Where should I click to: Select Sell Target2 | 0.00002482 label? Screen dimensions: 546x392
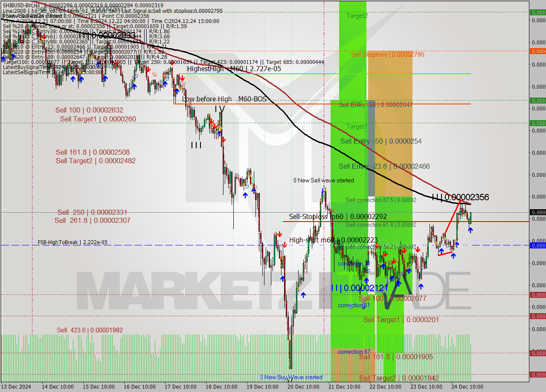click(96, 161)
